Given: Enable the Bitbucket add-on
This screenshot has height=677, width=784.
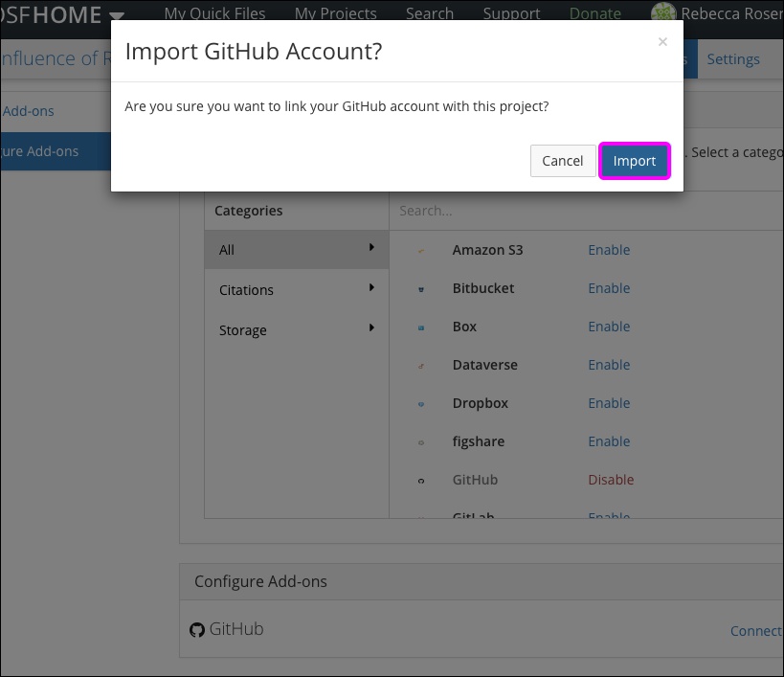Looking at the screenshot, I should click(609, 288).
